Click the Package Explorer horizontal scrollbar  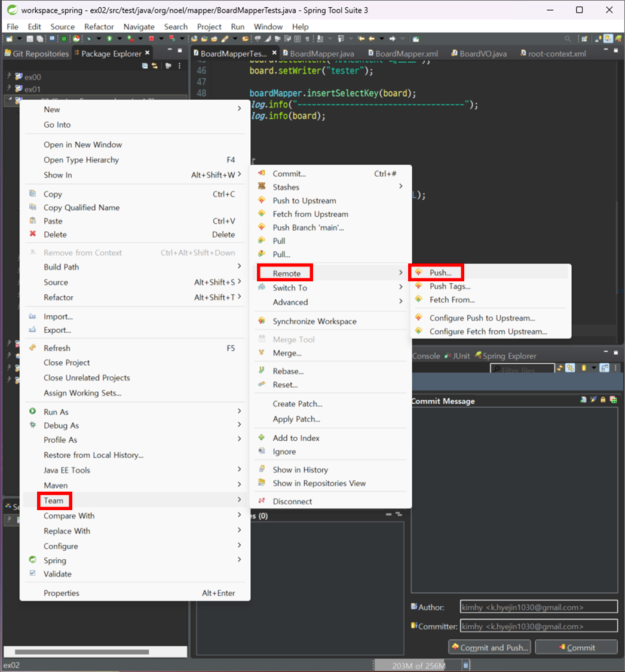tap(82, 652)
